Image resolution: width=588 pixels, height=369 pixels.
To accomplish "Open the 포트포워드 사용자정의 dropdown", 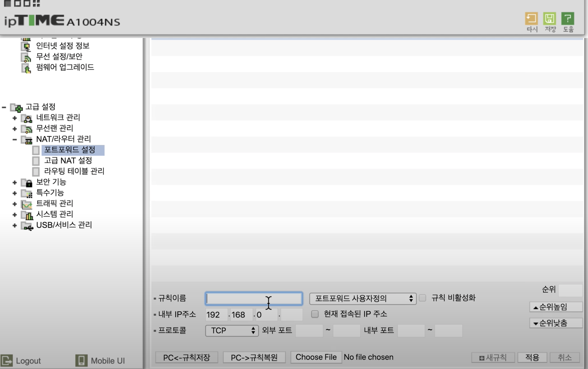I will [x=363, y=299].
